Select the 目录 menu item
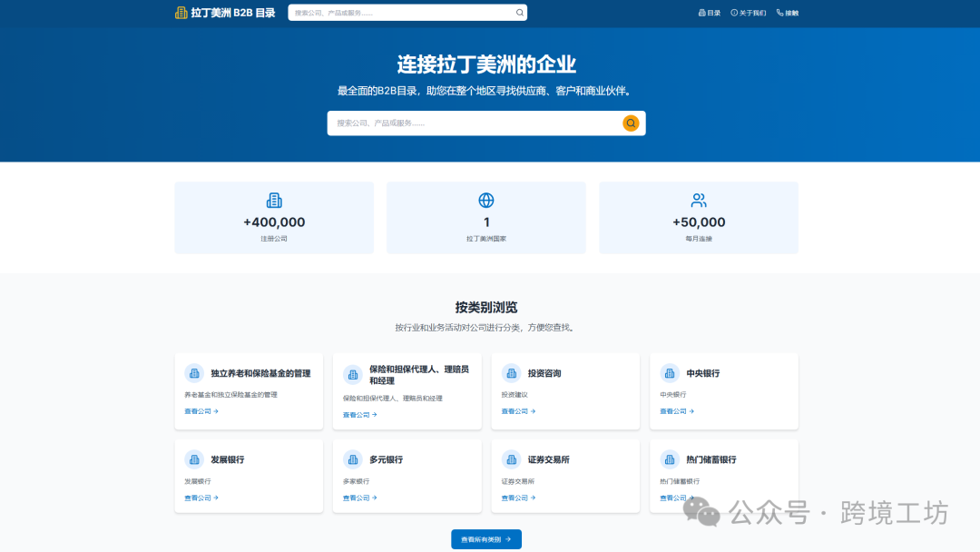Screen dimensions: 980x552 coord(710,12)
